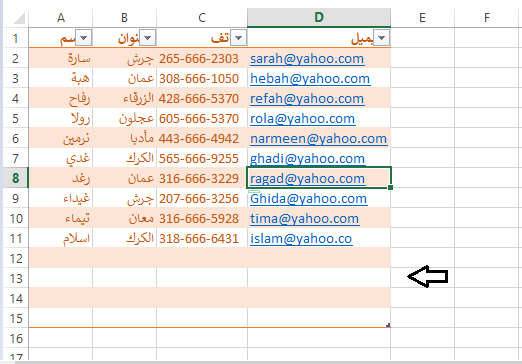Select phone cell 316-666-3229

[x=202, y=179]
